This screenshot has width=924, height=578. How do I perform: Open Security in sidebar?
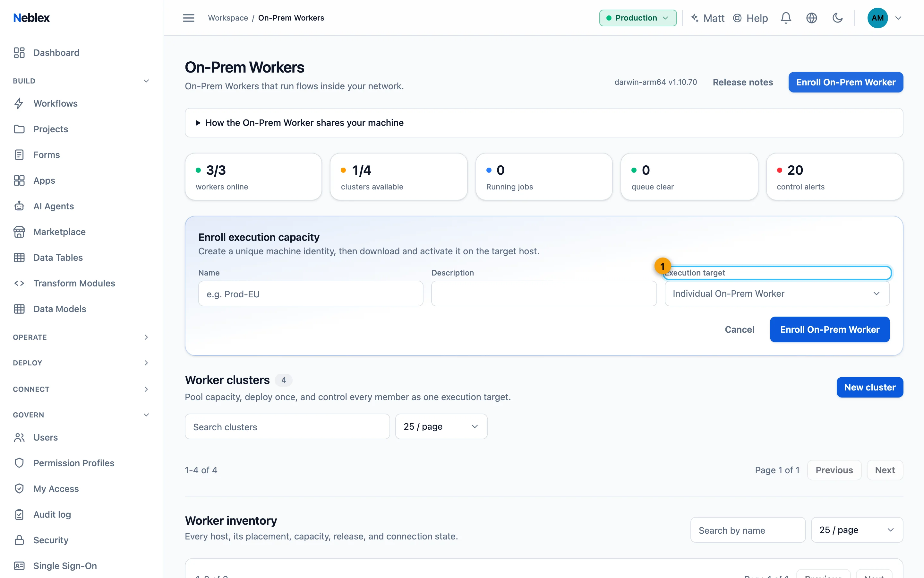[82, 540]
